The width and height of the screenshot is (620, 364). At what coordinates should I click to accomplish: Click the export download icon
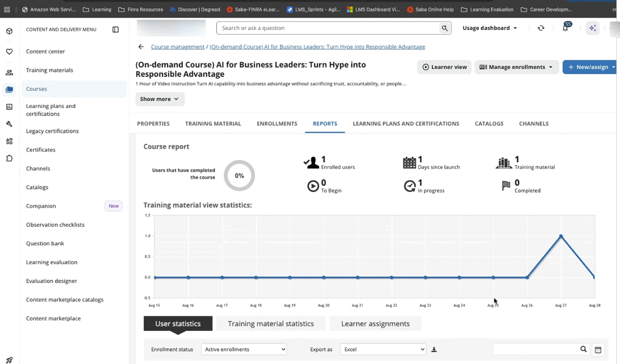(x=434, y=350)
